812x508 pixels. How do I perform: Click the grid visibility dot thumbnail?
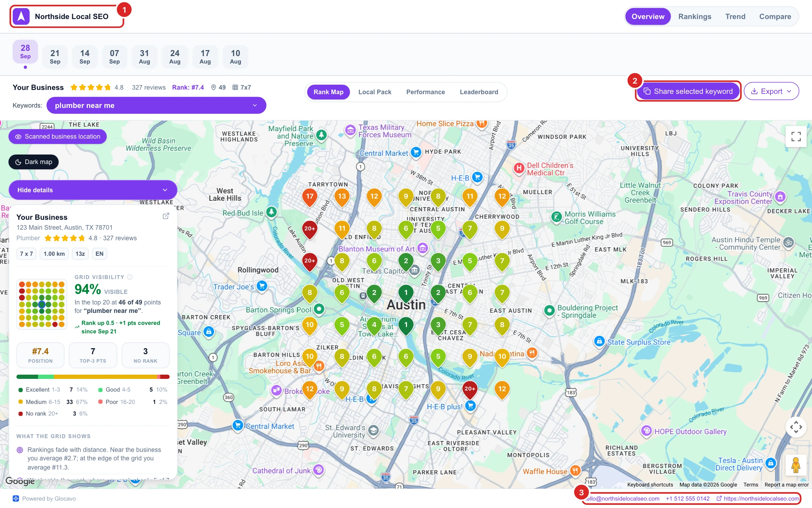click(x=42, y=304)
